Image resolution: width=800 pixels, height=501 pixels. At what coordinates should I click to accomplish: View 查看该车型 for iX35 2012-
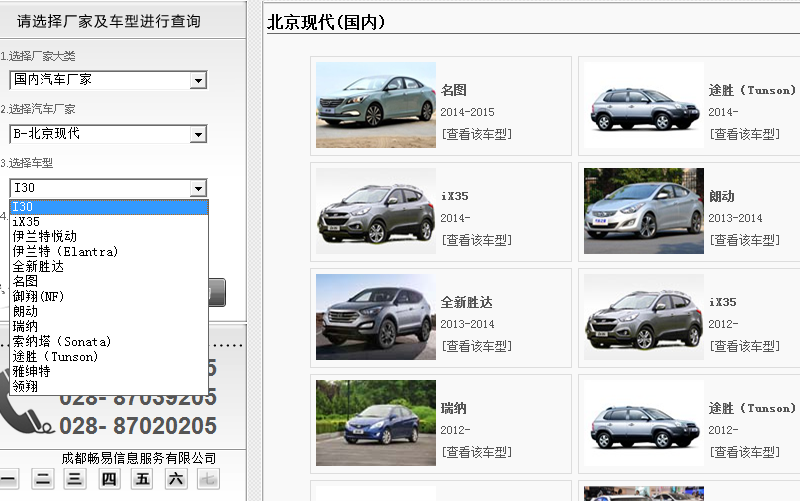click(x=745, y=346)
